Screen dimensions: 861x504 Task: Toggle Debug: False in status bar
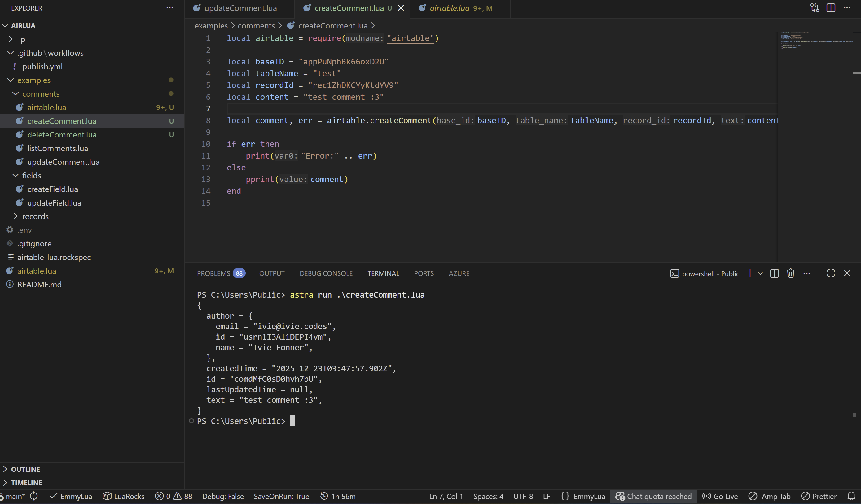[223, 496]
